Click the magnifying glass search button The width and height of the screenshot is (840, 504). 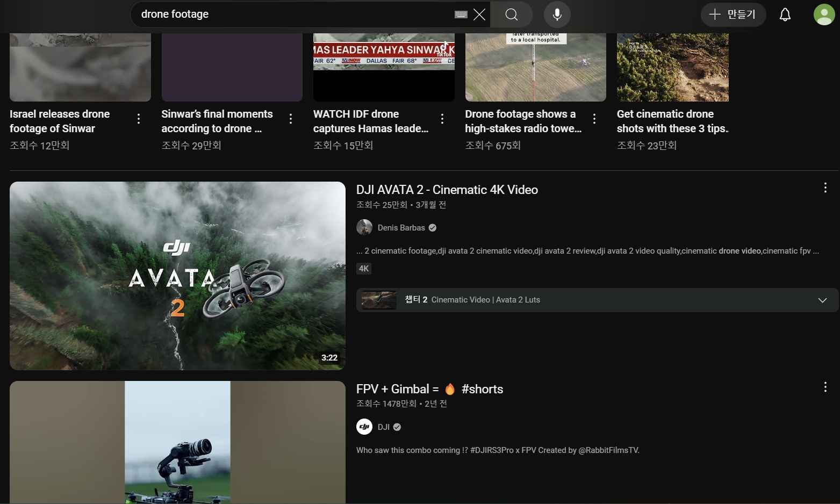pos(512,15)
